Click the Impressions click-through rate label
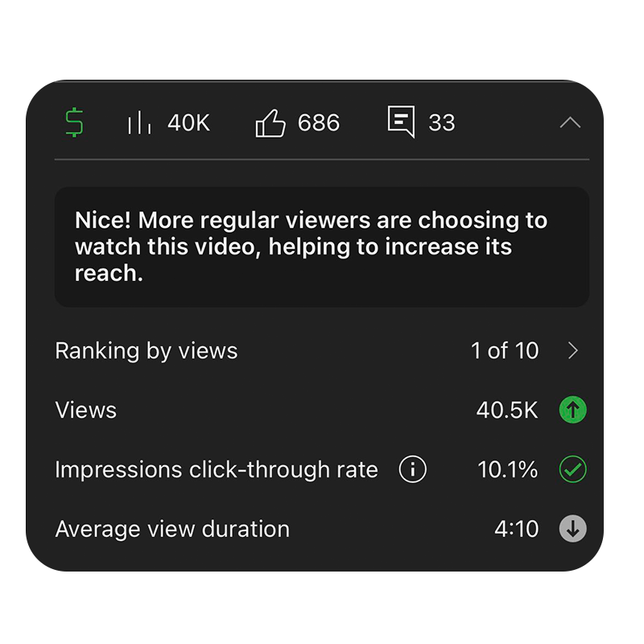 (216, 469)
